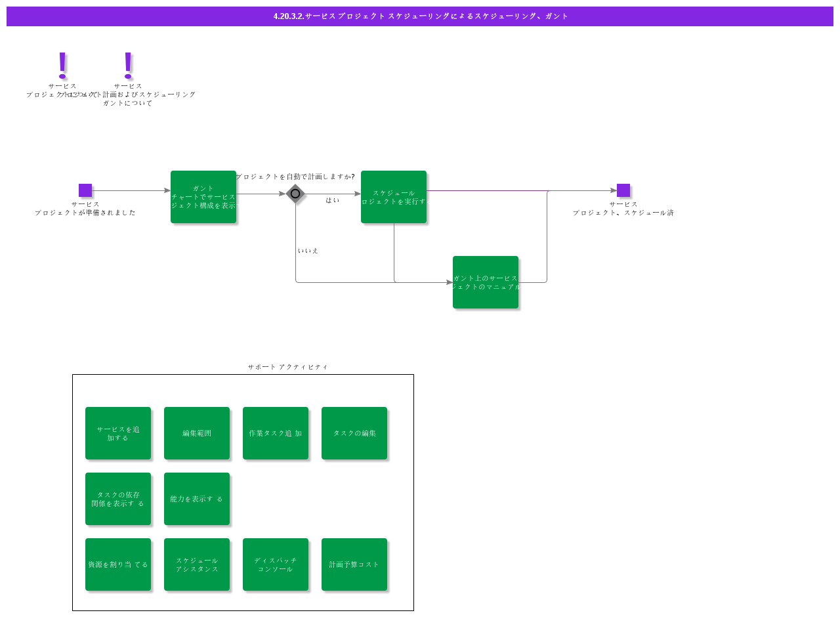Click the purple title bar '4.20.3.2.'
The height and width of the screenshot is (617, 840).
click(x=420, y=16)
